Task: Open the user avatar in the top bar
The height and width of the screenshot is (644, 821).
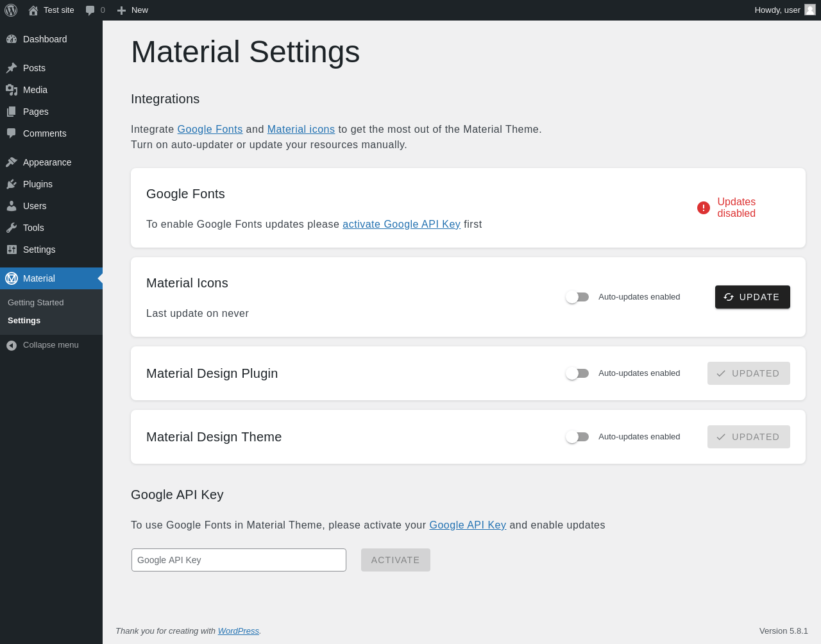Action: pyautogui.click(x=810, y=10)
